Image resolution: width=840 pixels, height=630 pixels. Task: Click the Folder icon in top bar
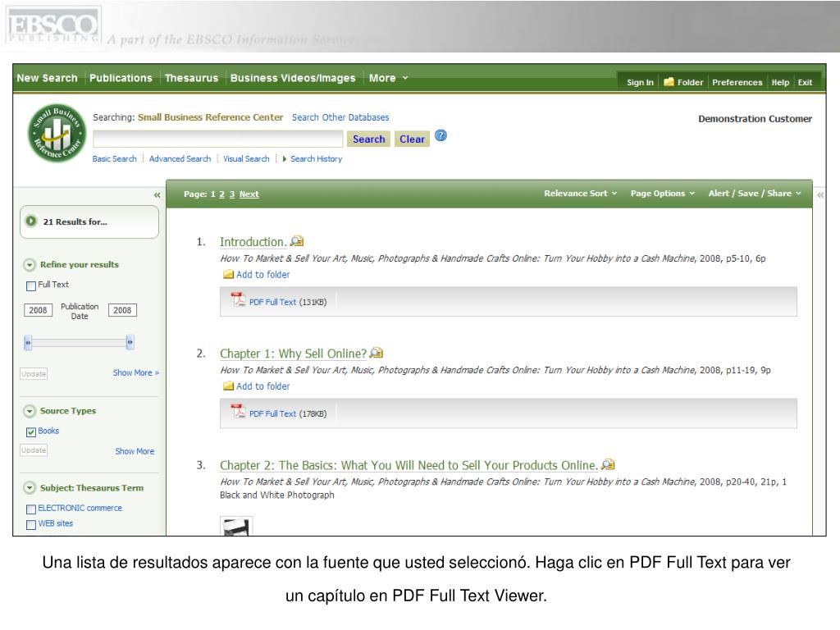tap(669, 82)
